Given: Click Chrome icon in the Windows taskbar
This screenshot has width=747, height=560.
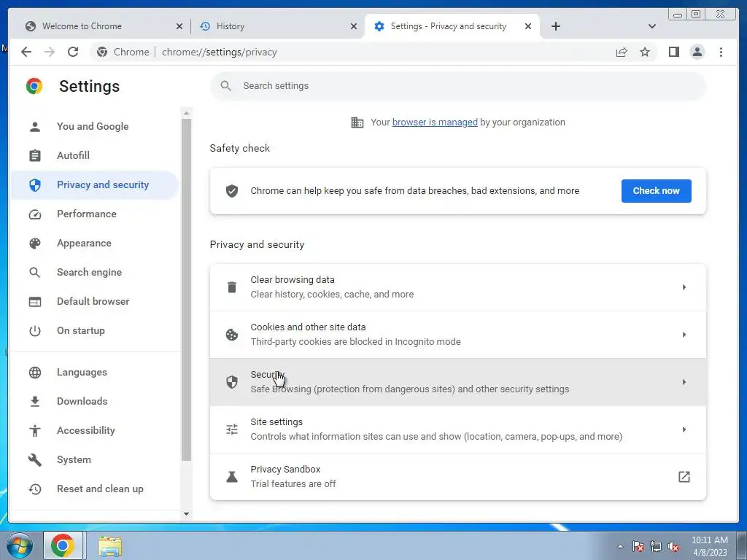Looking at the screenshot, I should pos(63,545).
